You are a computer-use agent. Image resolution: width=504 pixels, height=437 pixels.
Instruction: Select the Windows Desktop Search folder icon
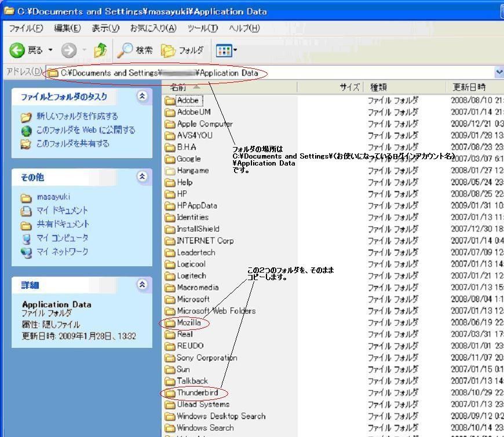[170, 417]
